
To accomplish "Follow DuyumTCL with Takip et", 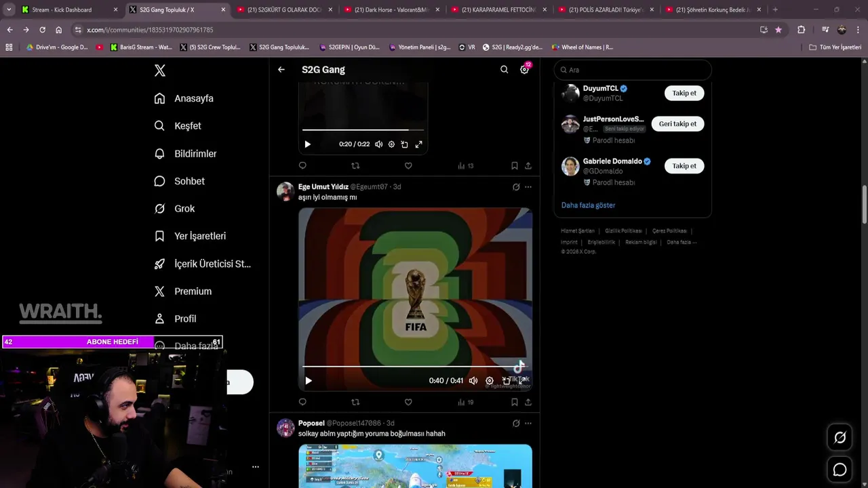I will 684,93.
